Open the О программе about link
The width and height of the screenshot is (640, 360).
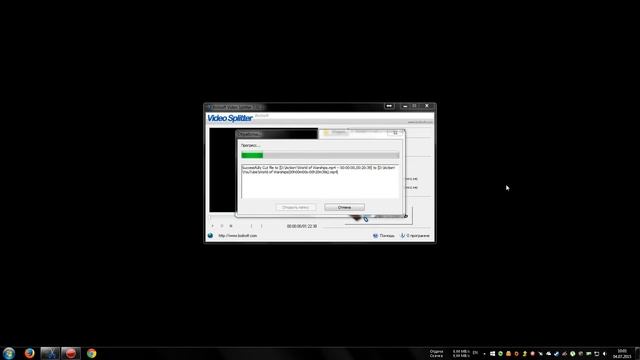[x=415, y=236]
